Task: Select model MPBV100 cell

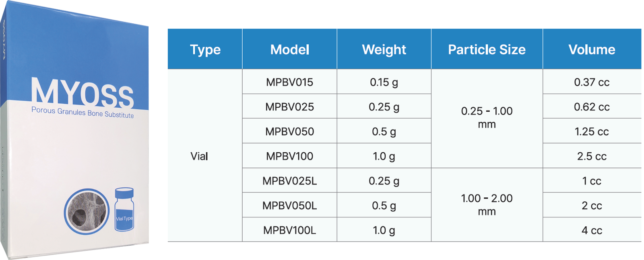Action: click(289, 156)
